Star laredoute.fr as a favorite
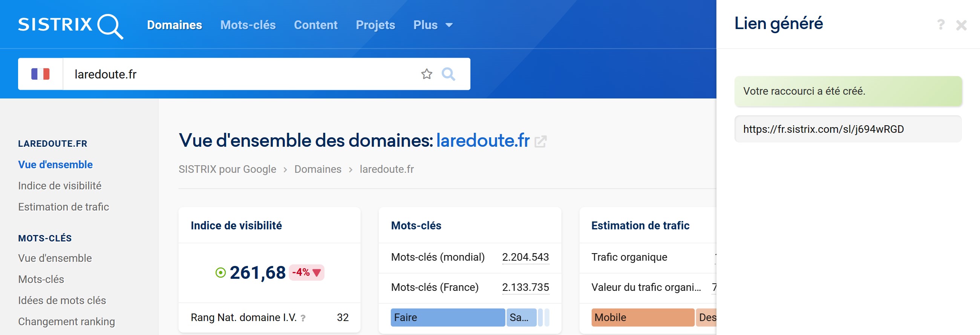 tap(426, 74)
